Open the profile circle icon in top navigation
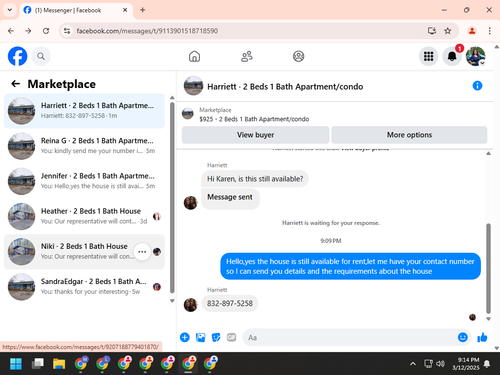Image resolution: width=500 pixels, height=375 pixels. pos(298,56)
